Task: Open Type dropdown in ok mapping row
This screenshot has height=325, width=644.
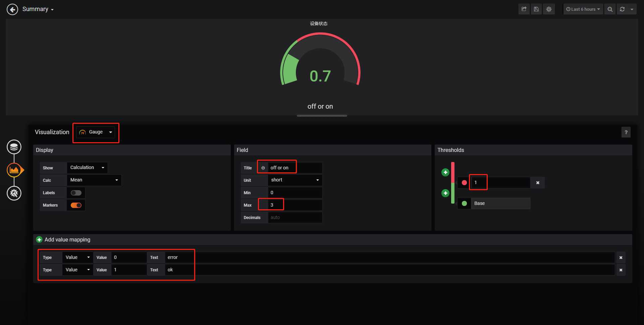Action: click(77, 270)
